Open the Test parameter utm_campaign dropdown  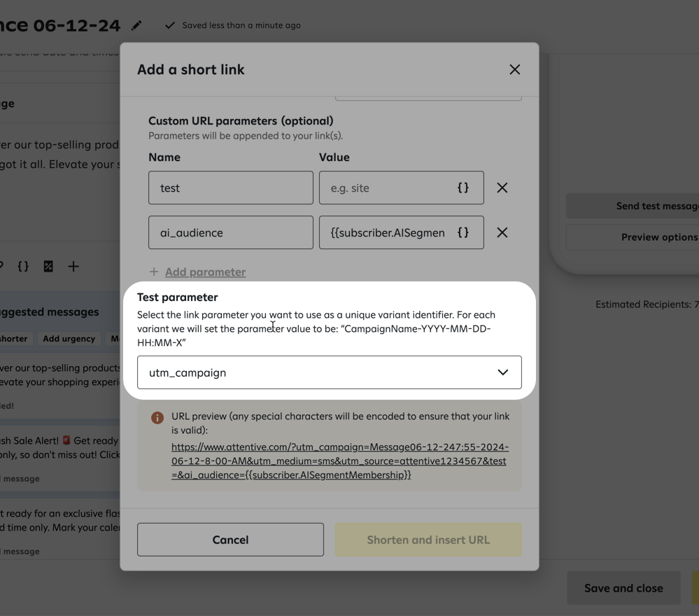tap(330, 372)
